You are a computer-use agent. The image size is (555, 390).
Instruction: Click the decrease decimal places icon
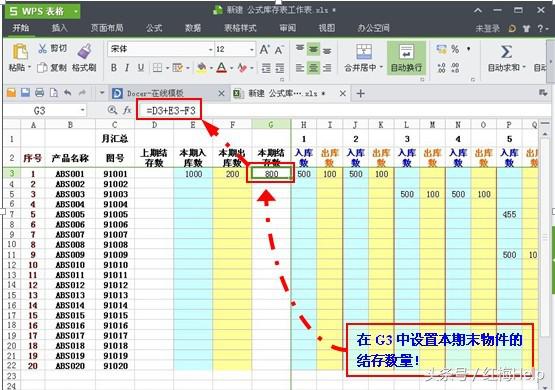tap(456, 68)
